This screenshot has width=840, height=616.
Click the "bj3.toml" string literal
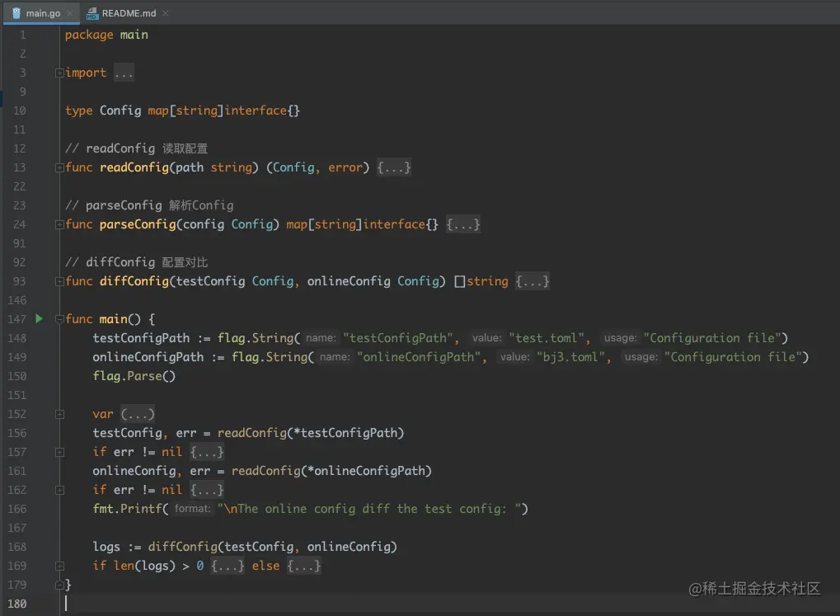click(x=570, y=357)
